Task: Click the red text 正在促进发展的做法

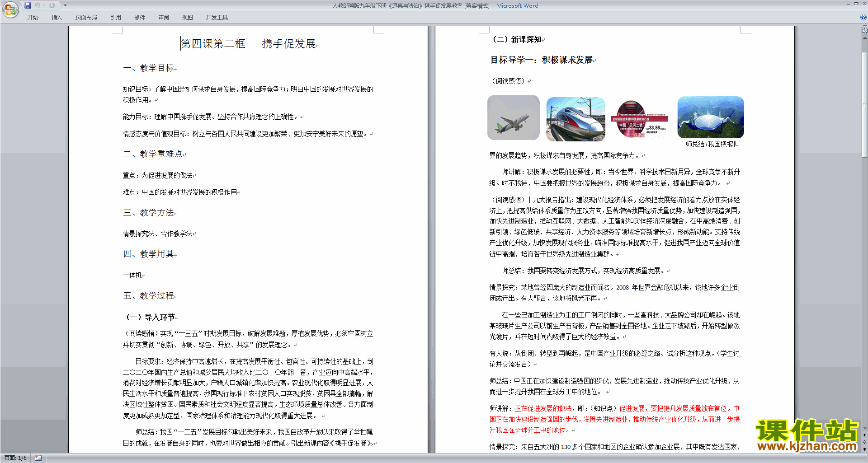Action: click(543, 408)
